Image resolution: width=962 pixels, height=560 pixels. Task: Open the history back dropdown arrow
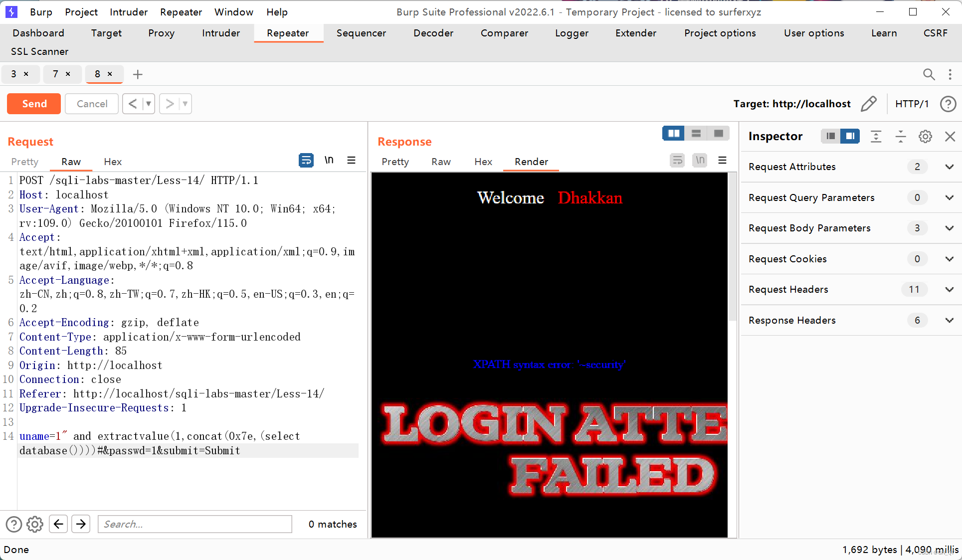point(149,104)
